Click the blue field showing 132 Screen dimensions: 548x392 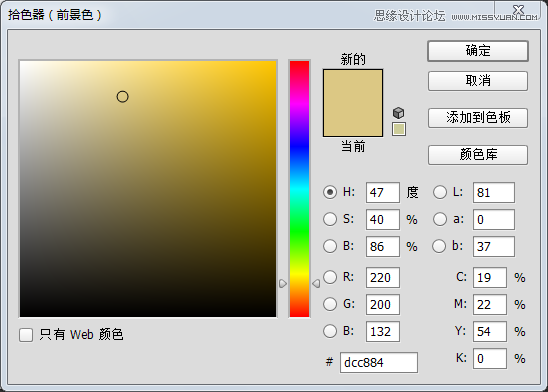383,332
